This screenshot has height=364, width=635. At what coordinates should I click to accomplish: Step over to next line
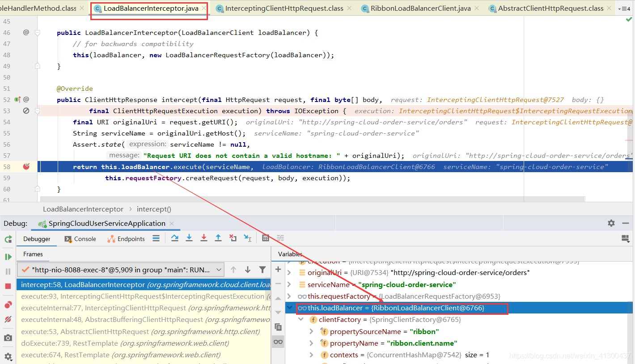[x=175, y=238]
